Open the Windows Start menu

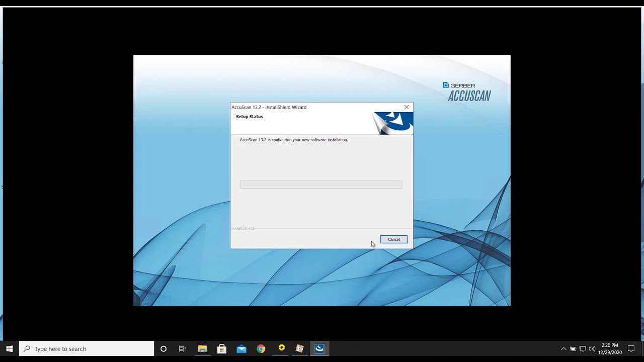click(10, 348)
